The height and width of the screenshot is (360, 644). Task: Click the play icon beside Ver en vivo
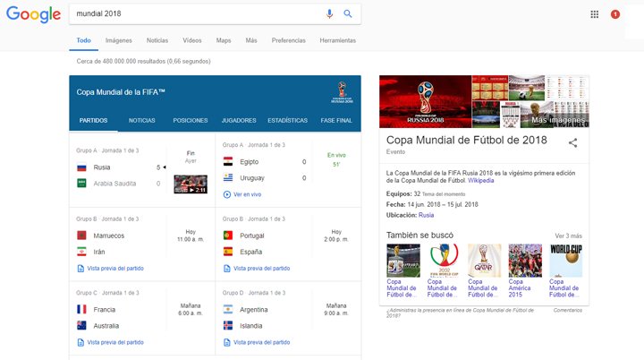(x=226, y=194)
